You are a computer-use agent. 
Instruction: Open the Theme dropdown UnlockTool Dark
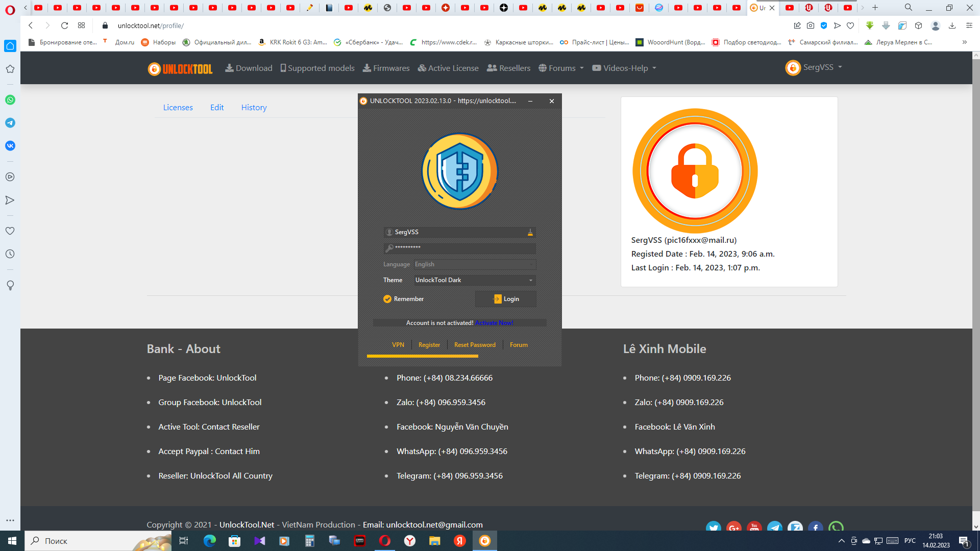click(474, 280)
